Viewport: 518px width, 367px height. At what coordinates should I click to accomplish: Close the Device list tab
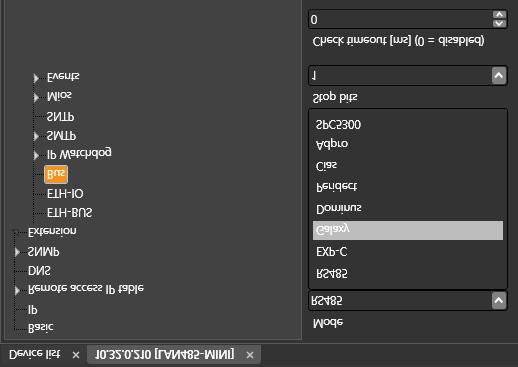76,355
